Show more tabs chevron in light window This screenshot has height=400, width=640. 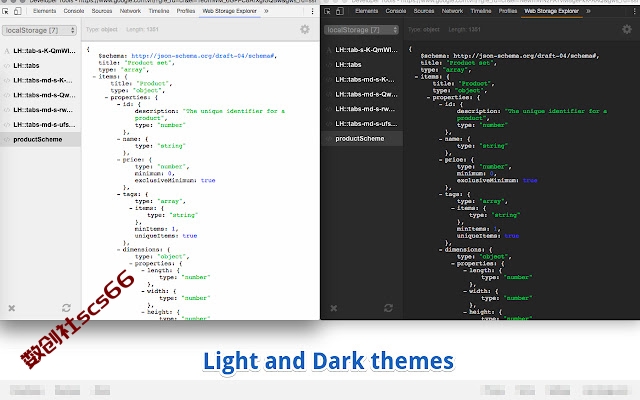tap(266, 11)
